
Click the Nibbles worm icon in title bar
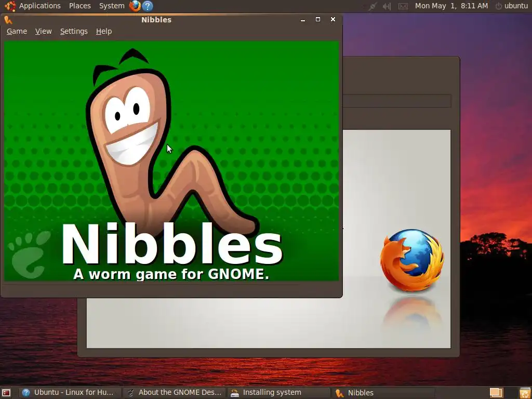point(8,20)
